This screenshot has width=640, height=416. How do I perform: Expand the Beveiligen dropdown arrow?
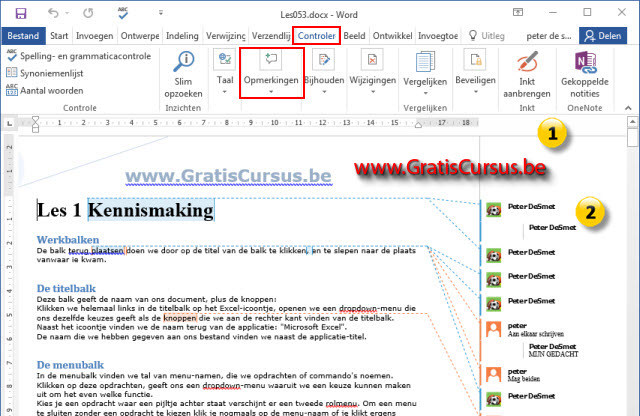[x=476, y=92]
